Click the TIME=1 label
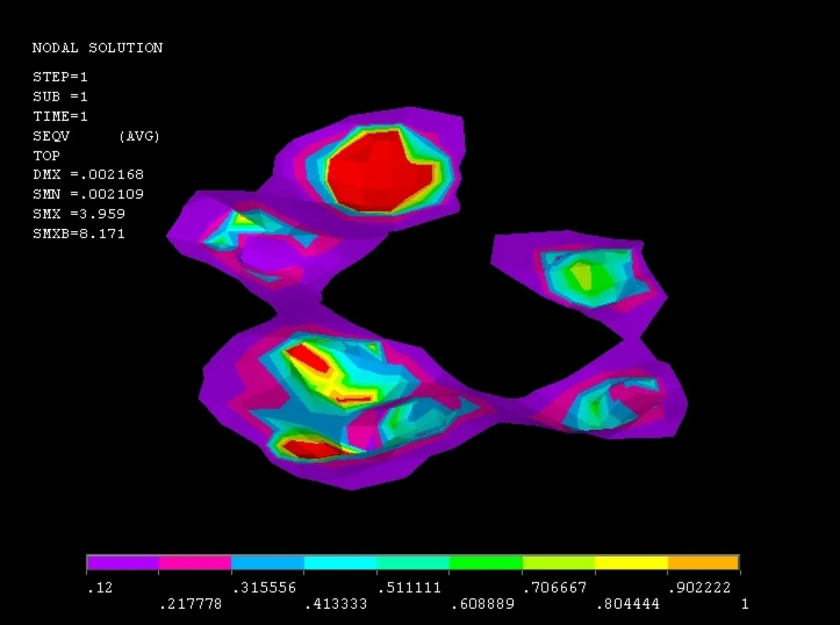840x625 pixels. point(60,116)
